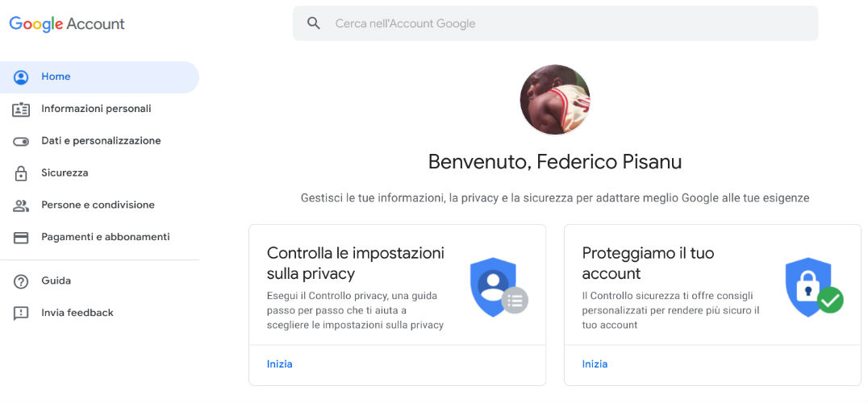Click the Guida question mark icon

pyautogui.click(x=21, y=281)
